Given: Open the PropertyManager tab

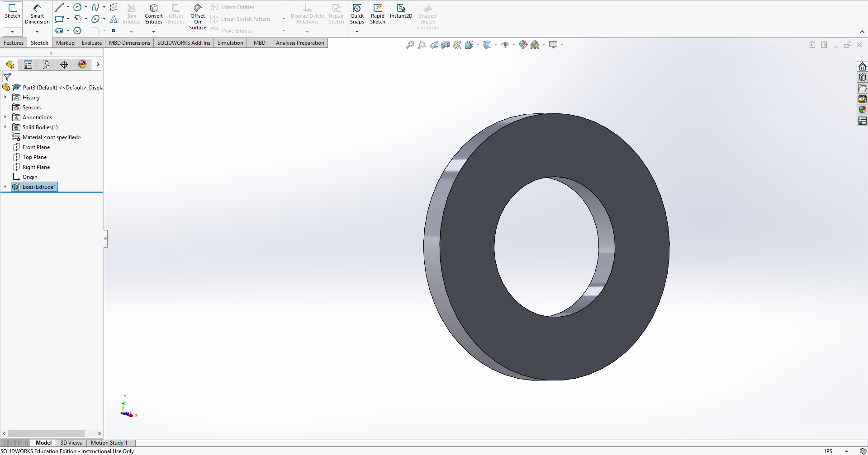Looking at the screenshot, I should pyautogui.click(x=28, y=65).
